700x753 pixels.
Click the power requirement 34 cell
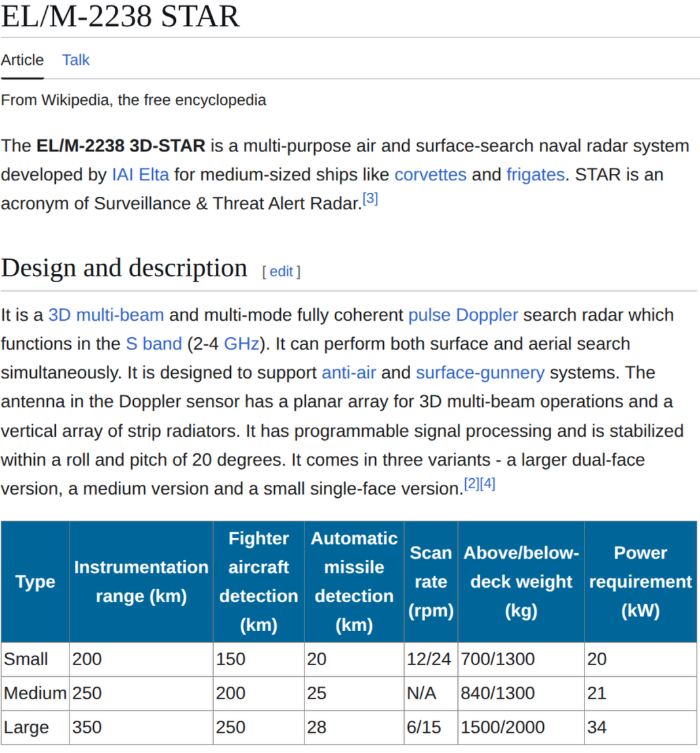pos(640,727)
